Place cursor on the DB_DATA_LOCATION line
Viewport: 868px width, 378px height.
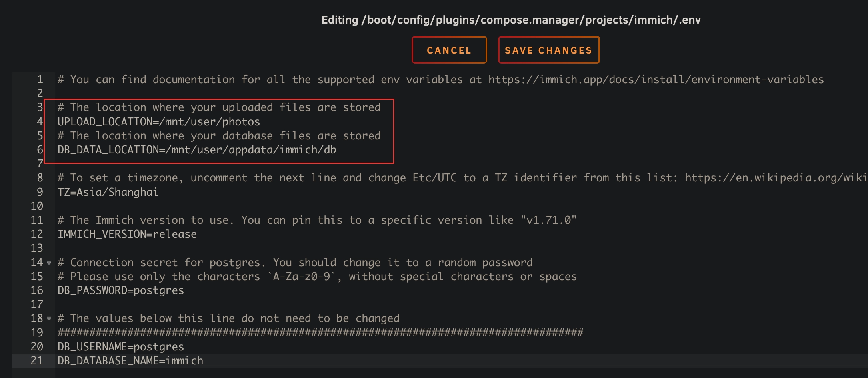[196, 150]
